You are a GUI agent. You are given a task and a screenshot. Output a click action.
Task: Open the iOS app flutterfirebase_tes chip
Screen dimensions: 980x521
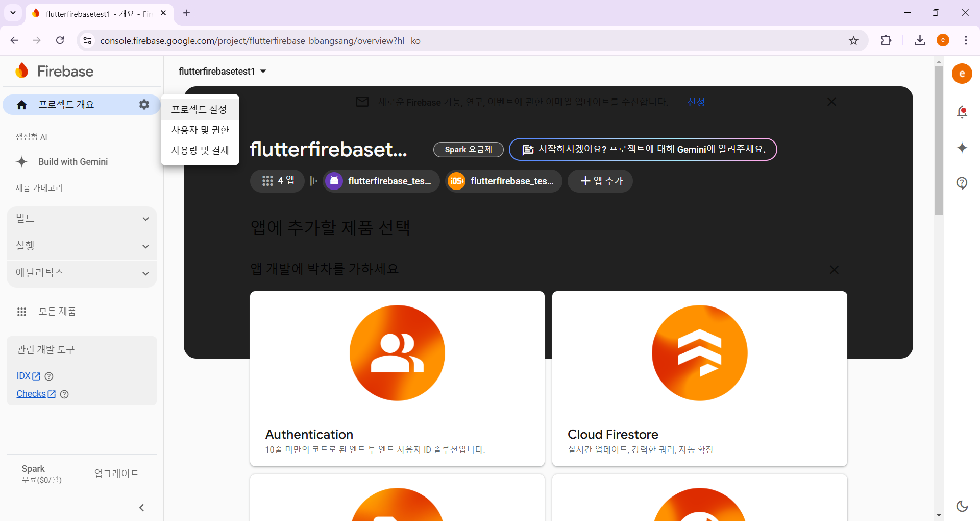504,181
